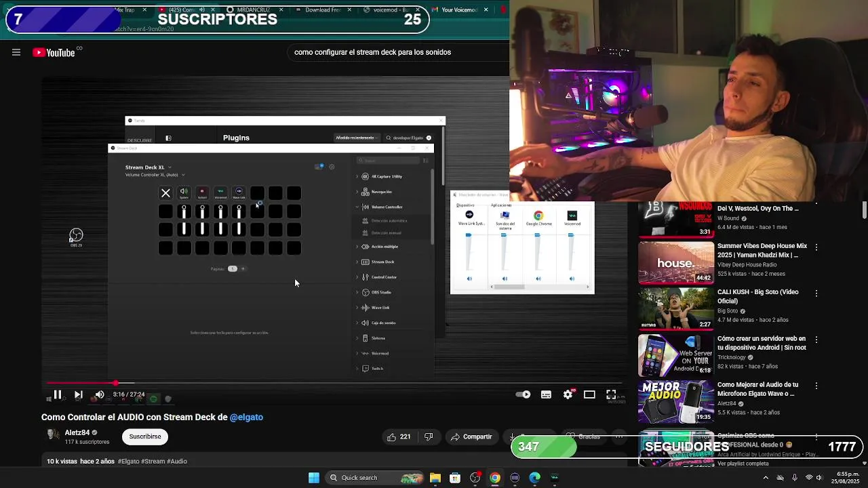Click the page scrollbar on the right edge
Screen dimensions: 868x488
(865, 210)
